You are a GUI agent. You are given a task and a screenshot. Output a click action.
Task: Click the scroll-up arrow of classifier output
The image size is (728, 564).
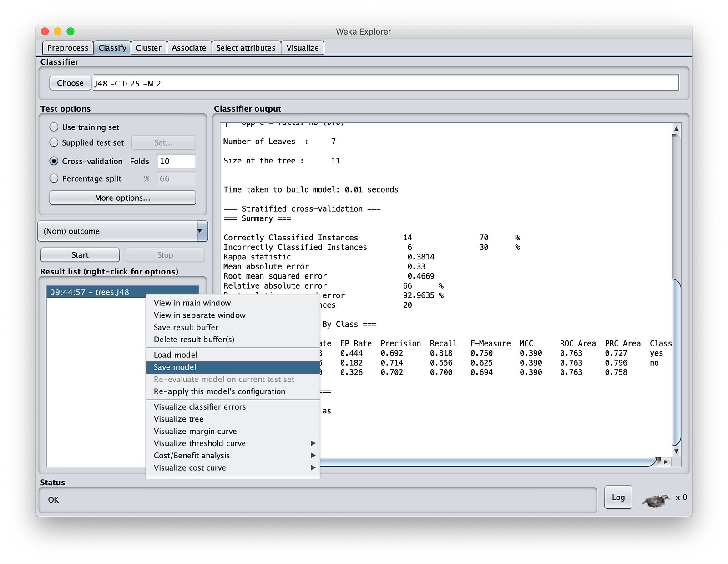tap(676, 129)
